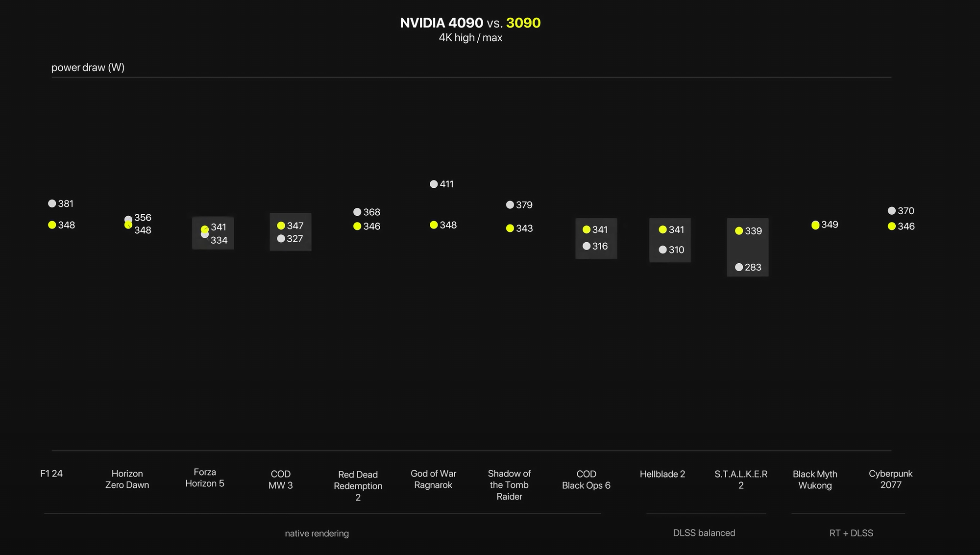This screenshot has height=555, width=980.
Task: Click the 'Horizon Zero Dawn' label
Action: click(127, 479)
